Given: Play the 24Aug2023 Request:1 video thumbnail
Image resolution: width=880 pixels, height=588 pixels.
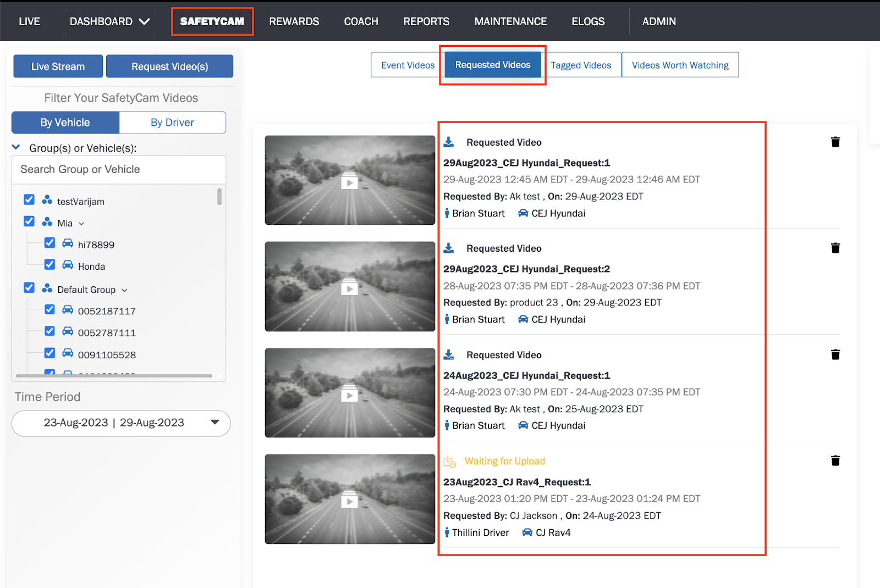Looking at the screenshot, I should pyautogui.click(x=350, y=393).
